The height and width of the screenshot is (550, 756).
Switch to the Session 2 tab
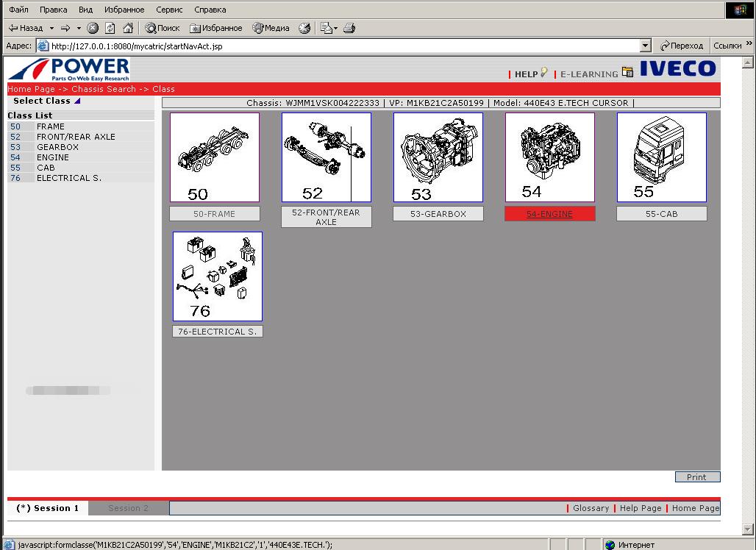[128, 508]
